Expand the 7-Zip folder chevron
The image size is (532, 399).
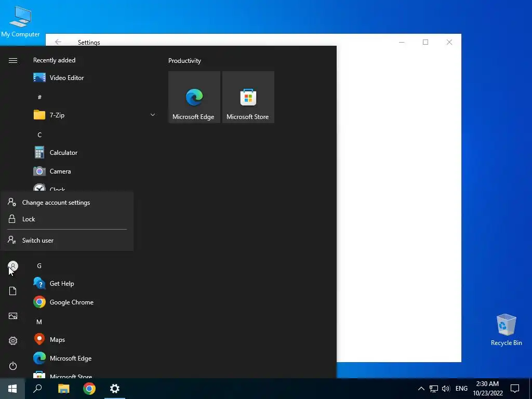153,115
